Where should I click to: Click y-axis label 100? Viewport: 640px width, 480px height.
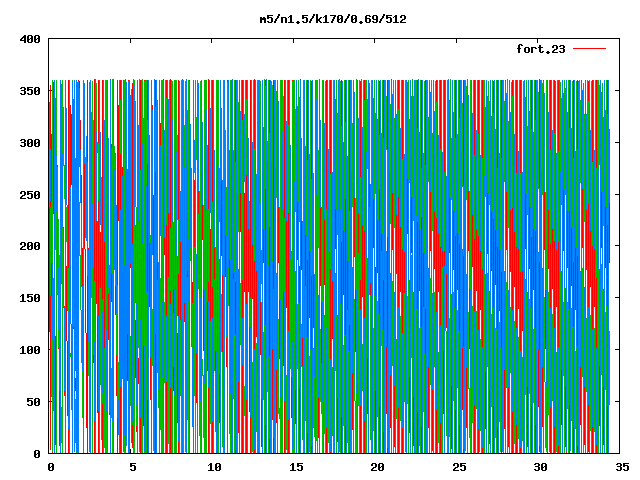(30, 350)
